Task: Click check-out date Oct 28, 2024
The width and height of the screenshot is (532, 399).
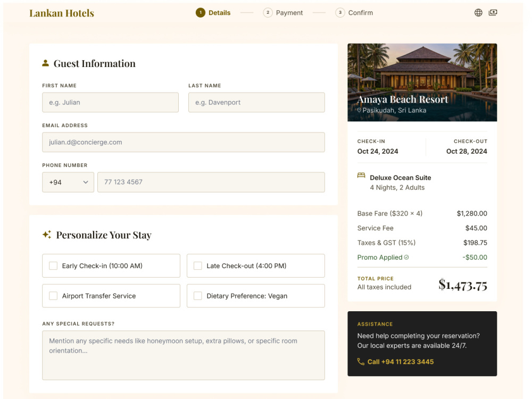Action: tap(467, 151)
